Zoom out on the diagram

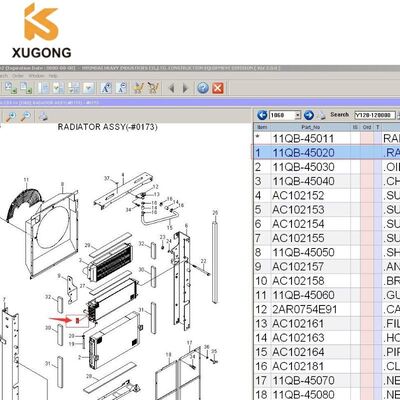click(25, 116)
